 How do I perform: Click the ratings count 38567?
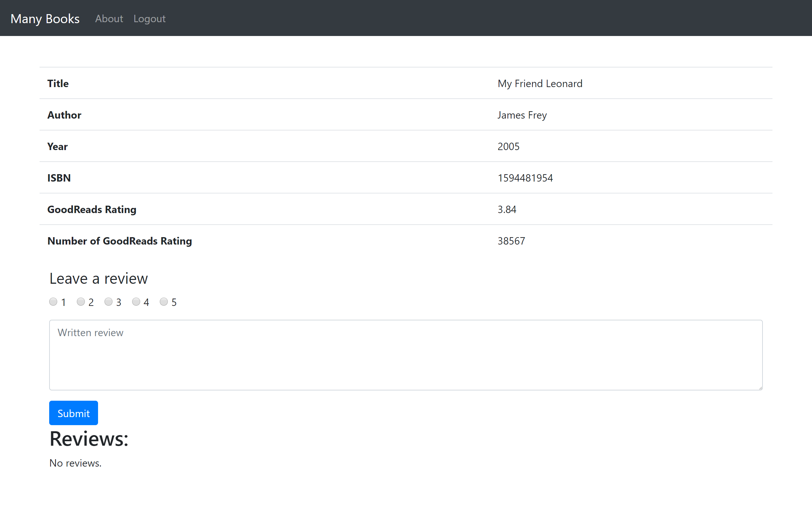pos(511,241)
